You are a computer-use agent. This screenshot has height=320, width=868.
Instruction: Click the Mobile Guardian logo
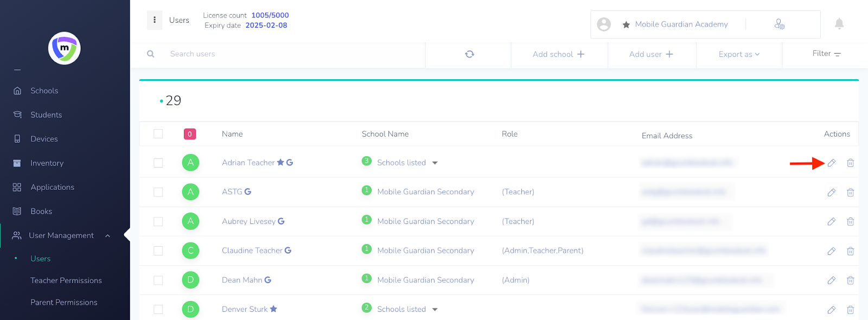pyautogui.click(x=65, y=48)
